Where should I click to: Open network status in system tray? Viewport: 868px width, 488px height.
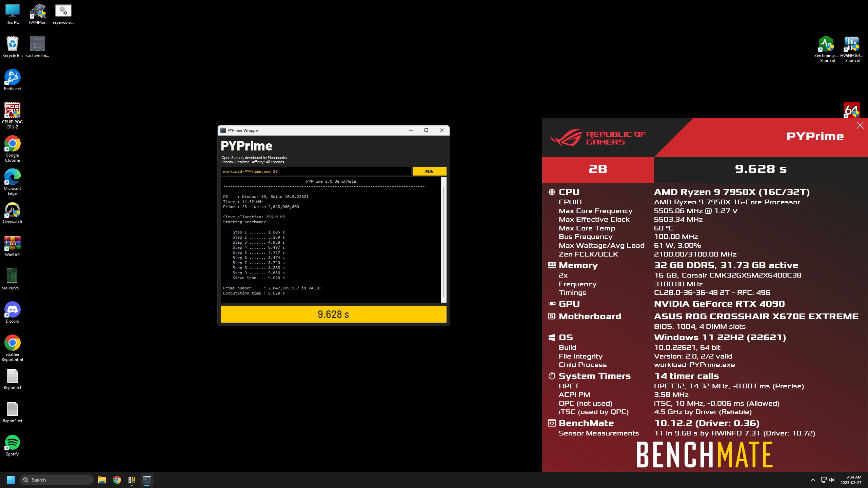click(824, 480)
